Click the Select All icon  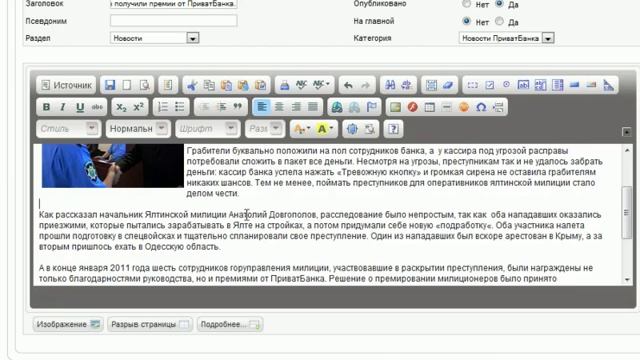click(431, 85)
